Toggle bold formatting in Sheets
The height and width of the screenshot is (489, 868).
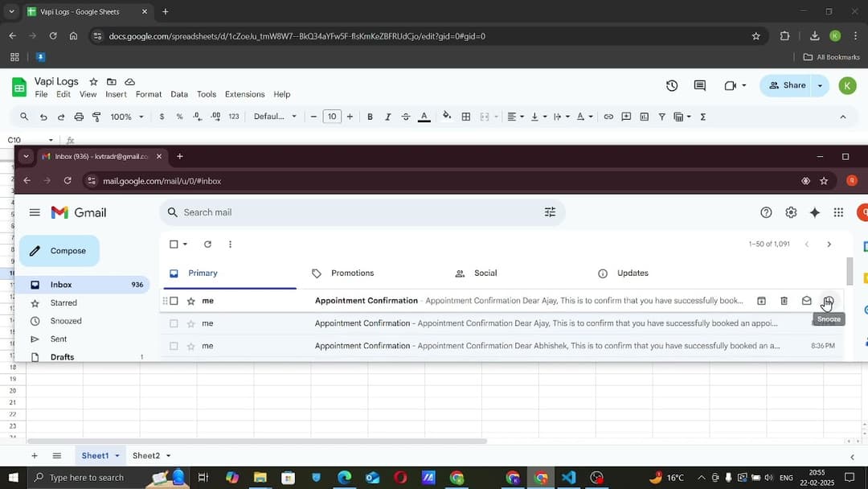click(x=370, y=117)
